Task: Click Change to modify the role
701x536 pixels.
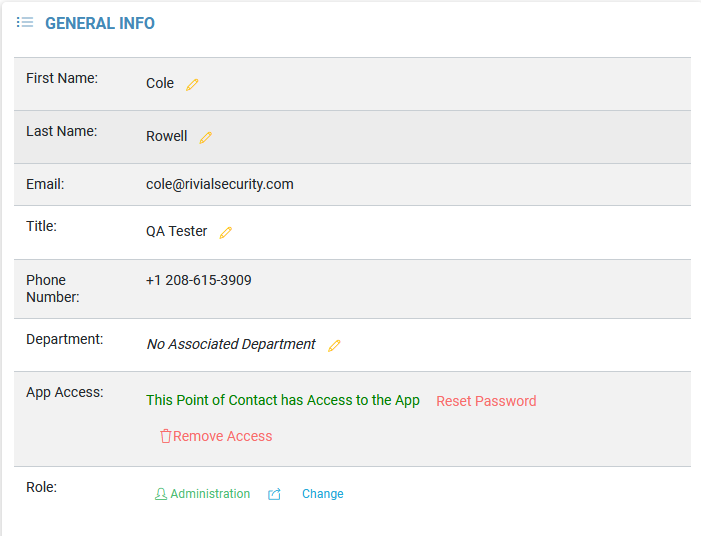Action: pyautogui.click(x=322, y=494)
